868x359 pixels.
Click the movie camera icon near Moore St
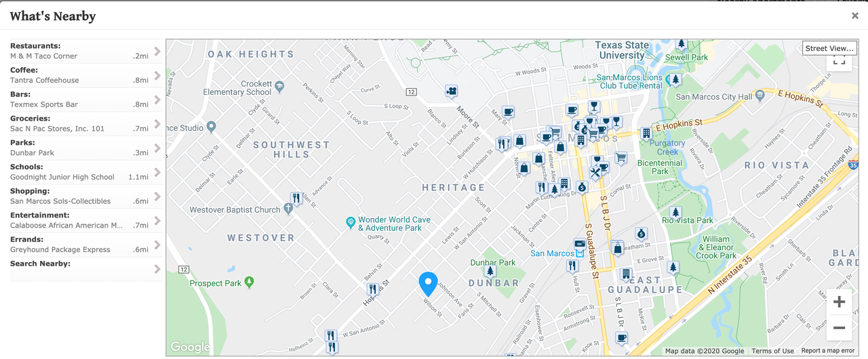(x=451, y=91)
